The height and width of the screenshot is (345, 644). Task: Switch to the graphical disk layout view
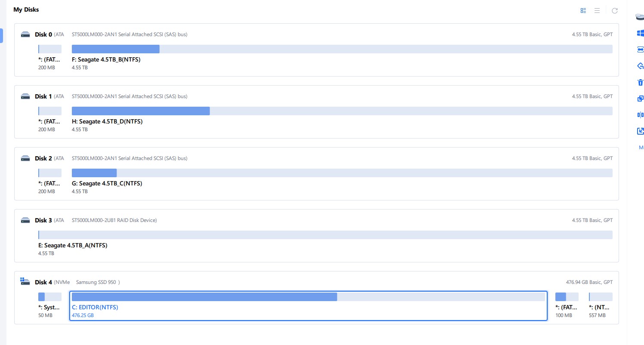(583, 11)
